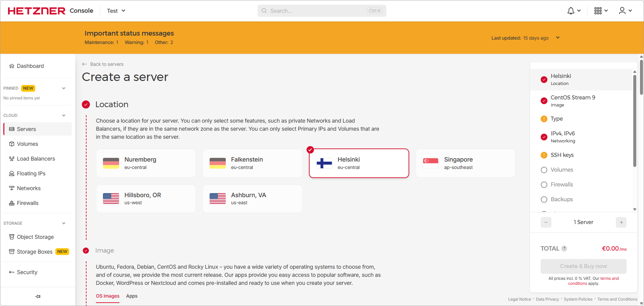Click the Firewalls step circle
This screenshot has width=644, height=306.
coord(544,185)
